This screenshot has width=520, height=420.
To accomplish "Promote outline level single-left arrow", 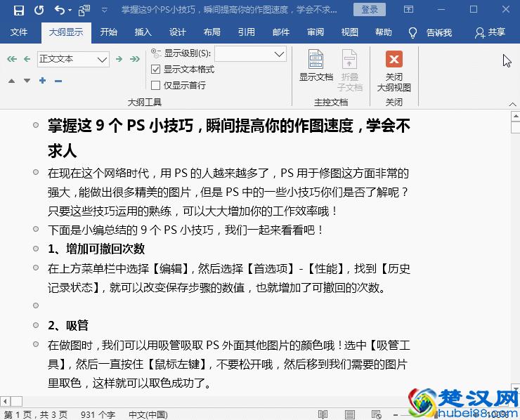I will coord(27,59).
